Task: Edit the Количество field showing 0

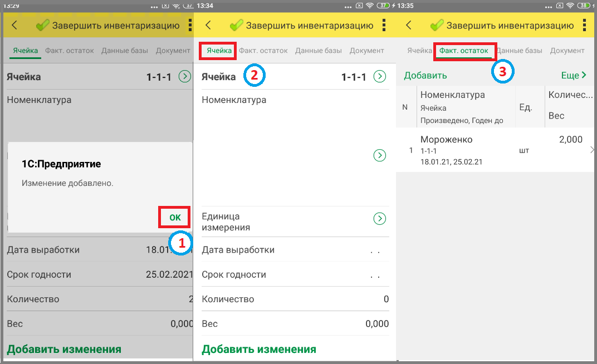Action: pyautogui.click(x=295, y=299)
